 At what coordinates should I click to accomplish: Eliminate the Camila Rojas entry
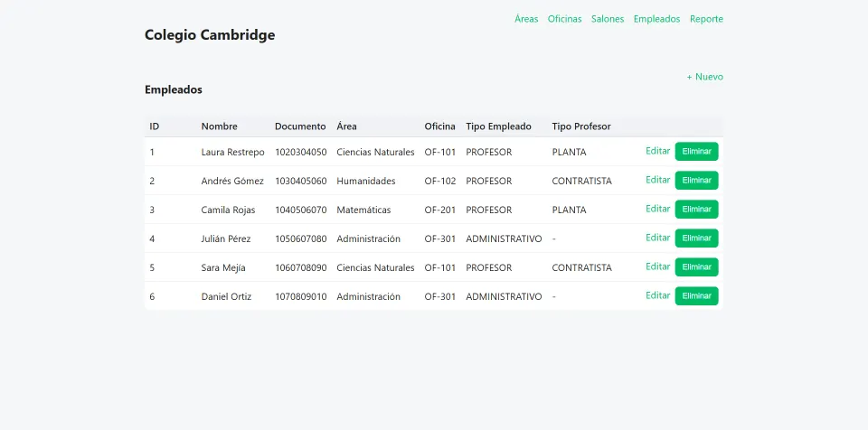click(x=696, y=210)
